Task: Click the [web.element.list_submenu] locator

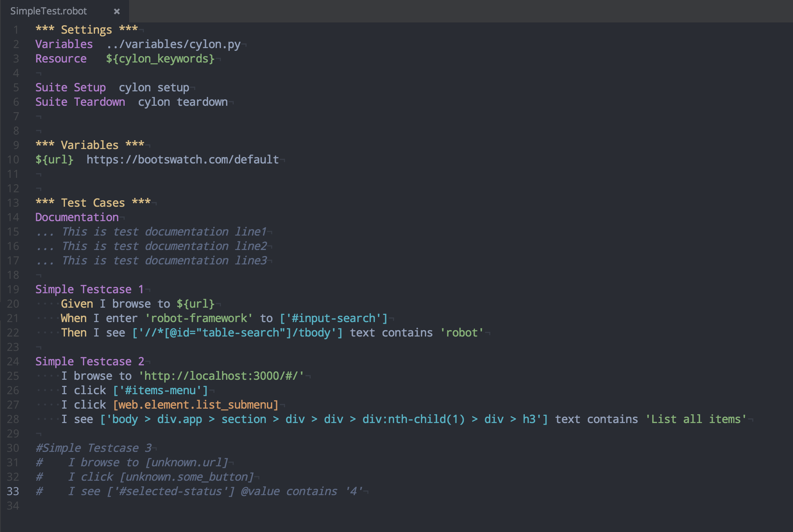Action: [x=196, y=405]
